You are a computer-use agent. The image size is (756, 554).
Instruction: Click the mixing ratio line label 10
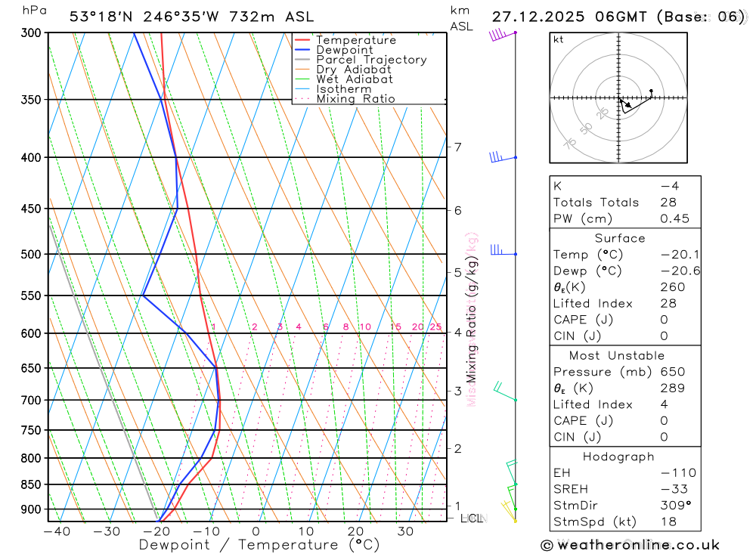pyautogui.click(x=365, y=327)
